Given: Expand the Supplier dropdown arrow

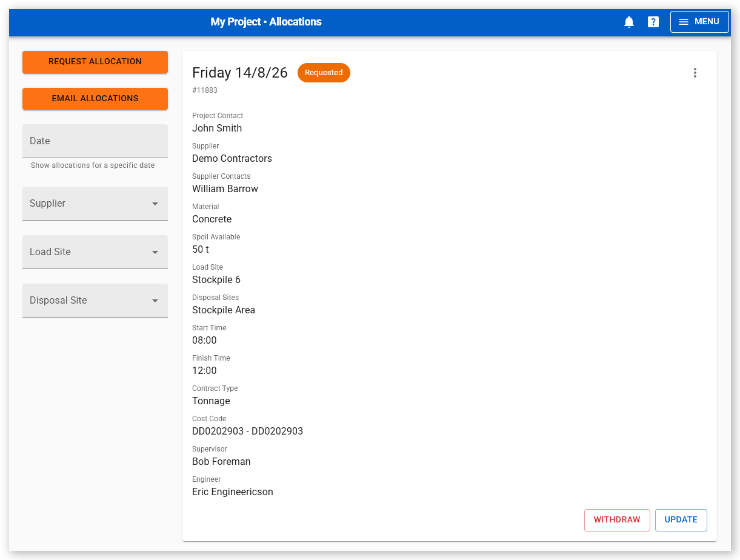Looking at the screenshot, I should (x=155, y=204).
